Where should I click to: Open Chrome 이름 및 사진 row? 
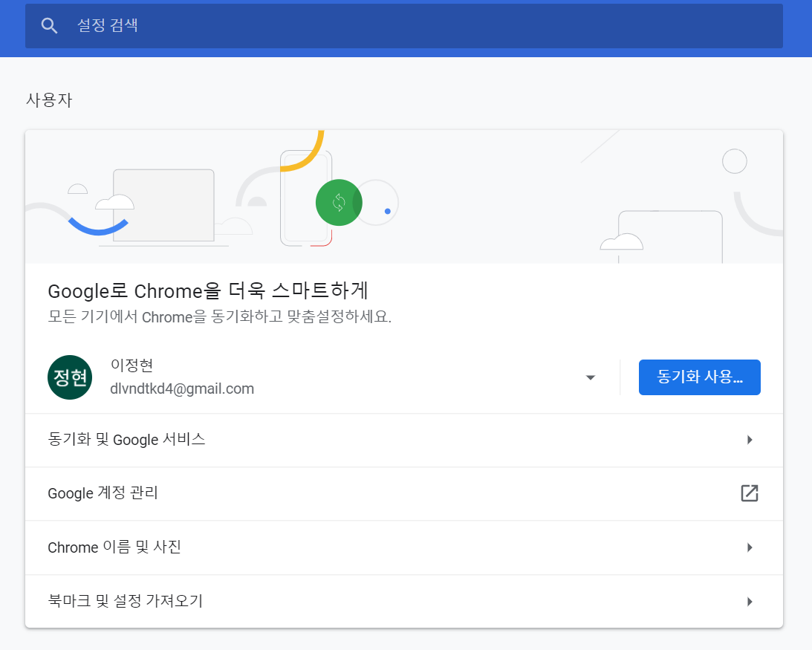[404, 547]
